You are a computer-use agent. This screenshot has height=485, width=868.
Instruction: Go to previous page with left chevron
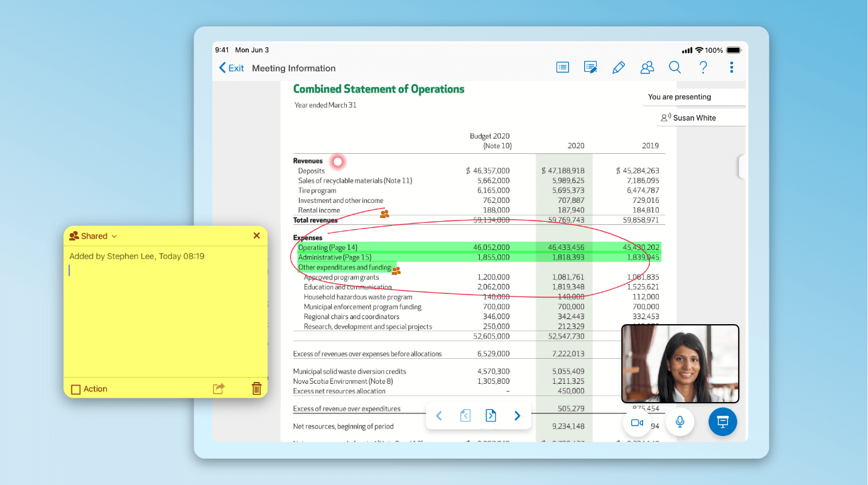coord(439,416)
